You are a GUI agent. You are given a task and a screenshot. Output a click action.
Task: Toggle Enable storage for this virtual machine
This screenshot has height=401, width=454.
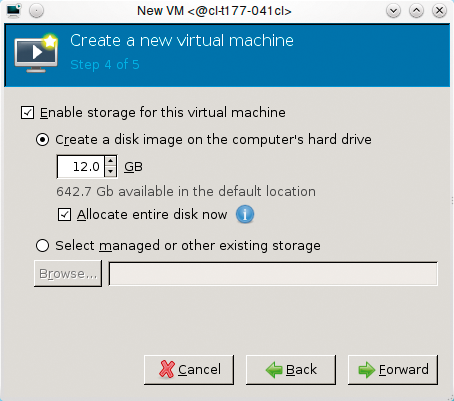coord(27,113)
